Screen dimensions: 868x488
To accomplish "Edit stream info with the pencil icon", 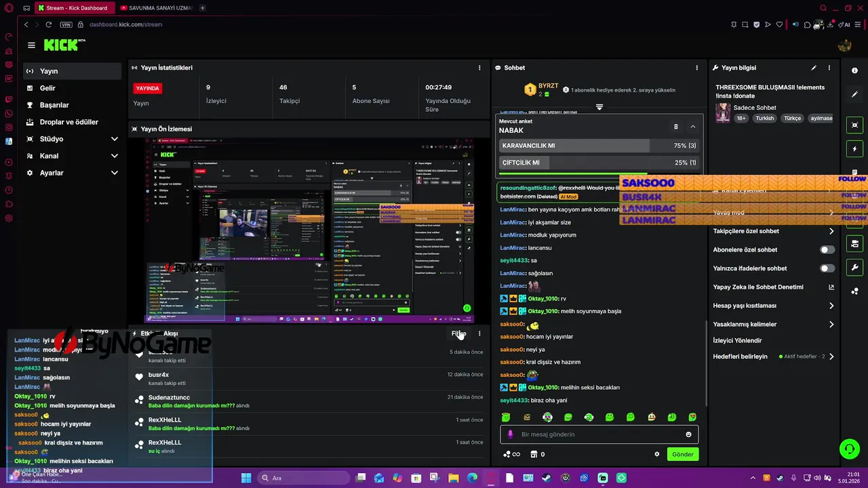I will click(x=814, y=68).
